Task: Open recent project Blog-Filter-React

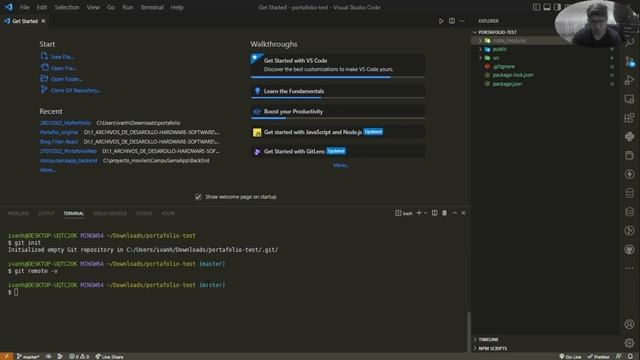Action: coord(59,142)
